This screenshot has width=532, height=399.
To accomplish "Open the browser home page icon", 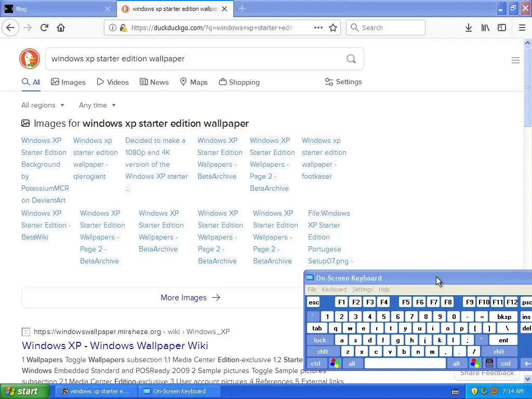I will pyautogui.click(x=61, y=28).
